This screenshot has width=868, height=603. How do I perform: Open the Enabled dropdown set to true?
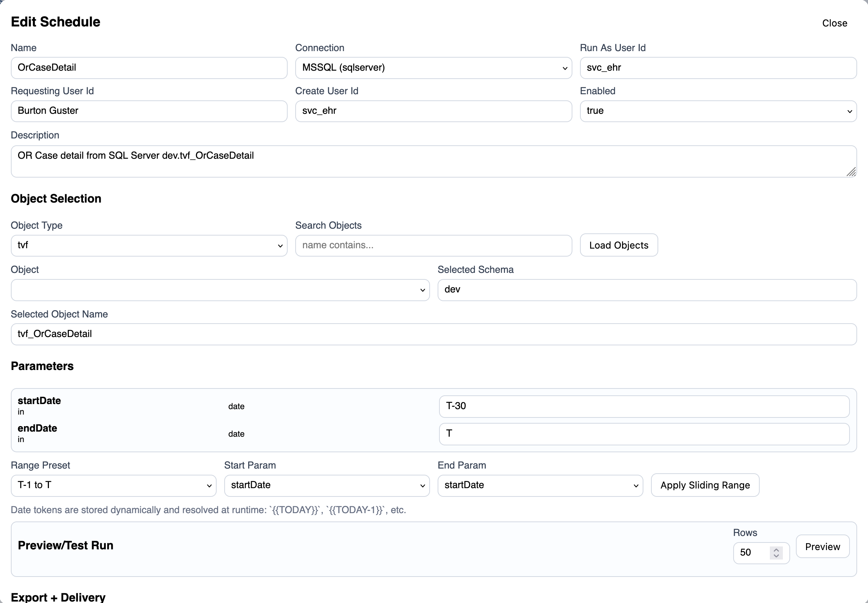pyautogui.click(x=717, y=111)
